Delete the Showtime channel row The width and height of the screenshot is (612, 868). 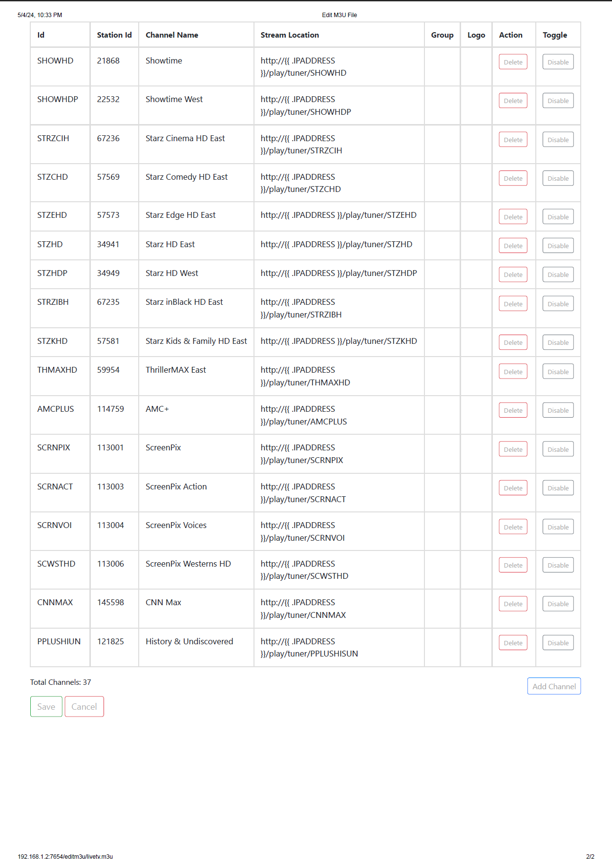(513, 62)
